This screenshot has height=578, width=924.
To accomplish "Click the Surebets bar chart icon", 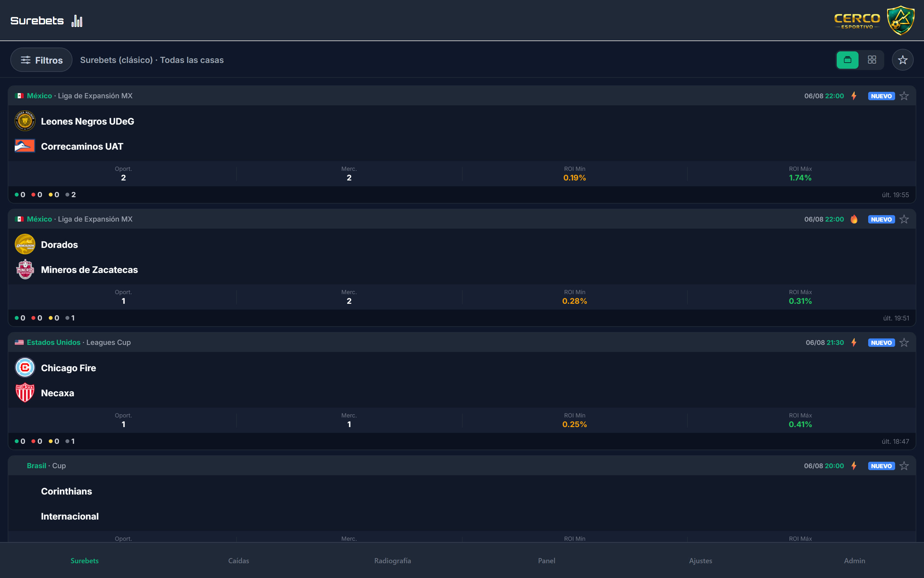I will point(77,21).
